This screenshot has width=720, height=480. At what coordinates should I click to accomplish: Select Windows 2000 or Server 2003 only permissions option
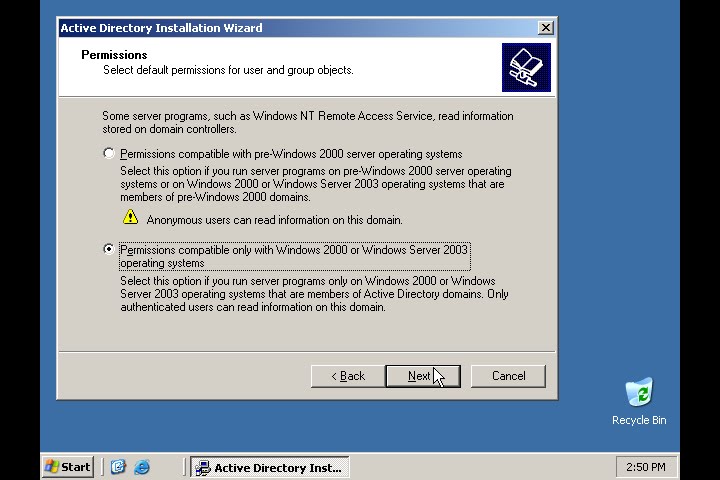coord(109,249)
